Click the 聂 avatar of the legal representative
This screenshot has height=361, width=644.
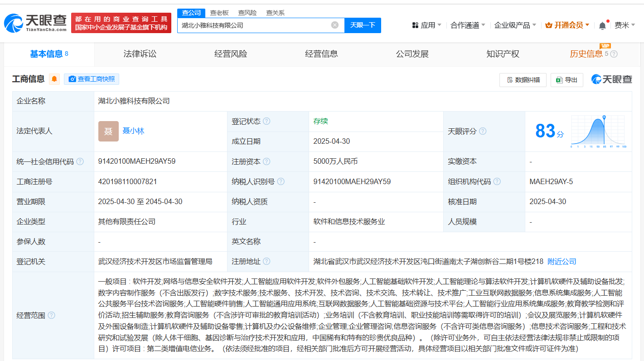pos(108,131)
